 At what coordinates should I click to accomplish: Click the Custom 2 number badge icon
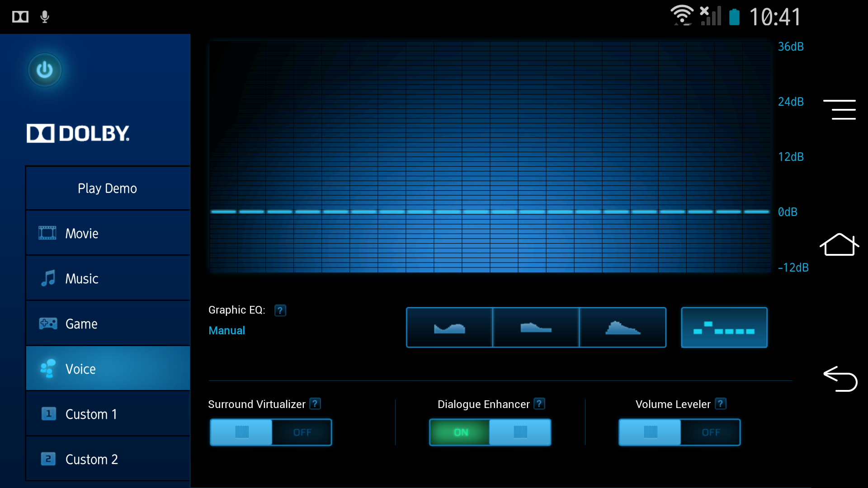point(48,459)
